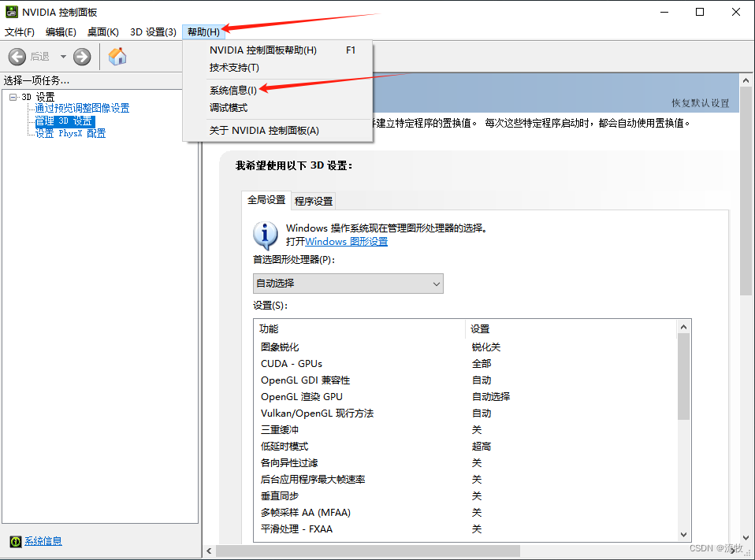Image resolution: width=755 pixels, height=560 pixels.
Task: Click the horizontal scrollbar thumb
Action: coord(368,551)
